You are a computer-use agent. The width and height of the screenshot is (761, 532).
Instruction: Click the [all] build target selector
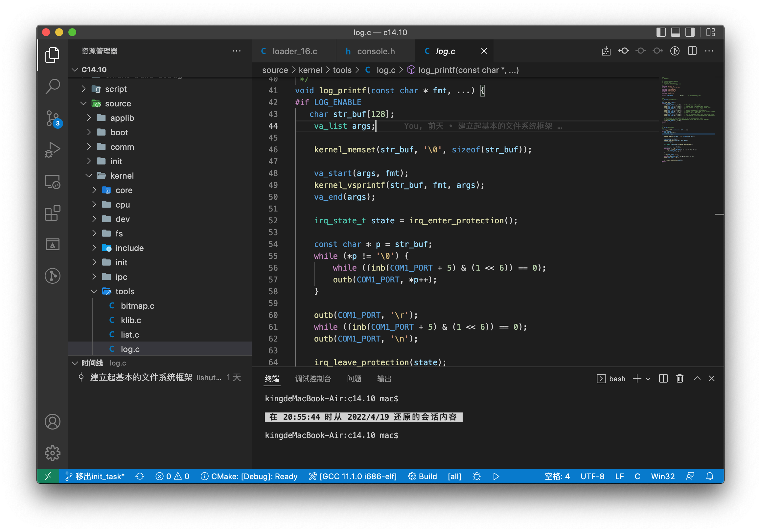pyautogui.click(x=454, y=477)
